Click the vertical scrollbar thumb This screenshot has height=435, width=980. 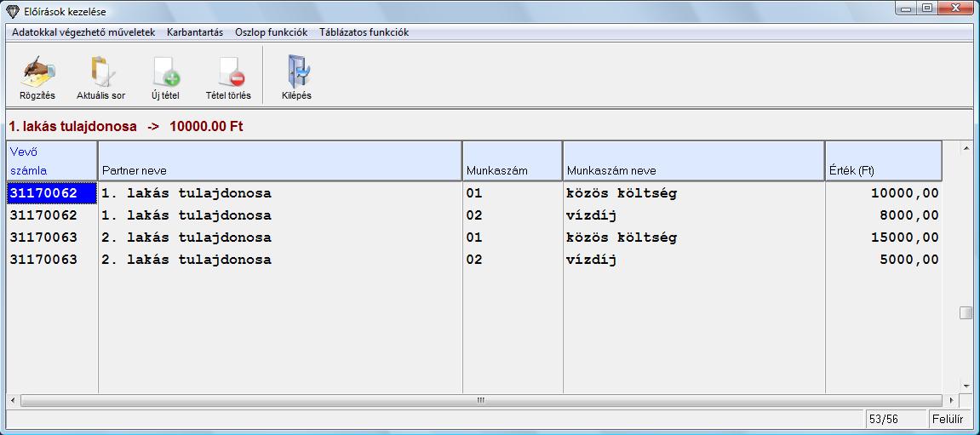[966, 312]
